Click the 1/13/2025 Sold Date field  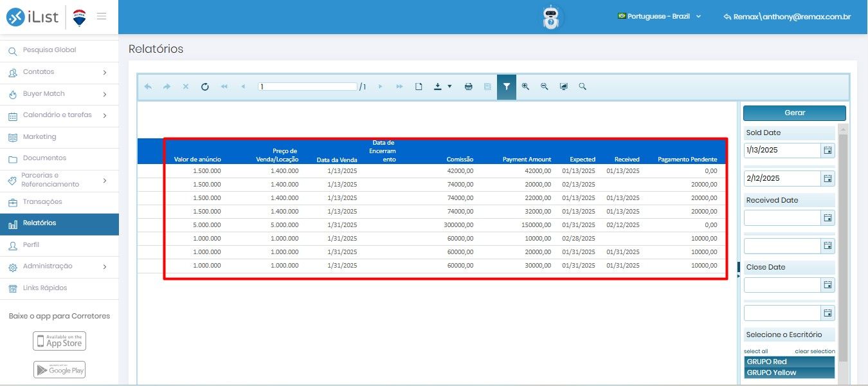(x=782, y=150)
